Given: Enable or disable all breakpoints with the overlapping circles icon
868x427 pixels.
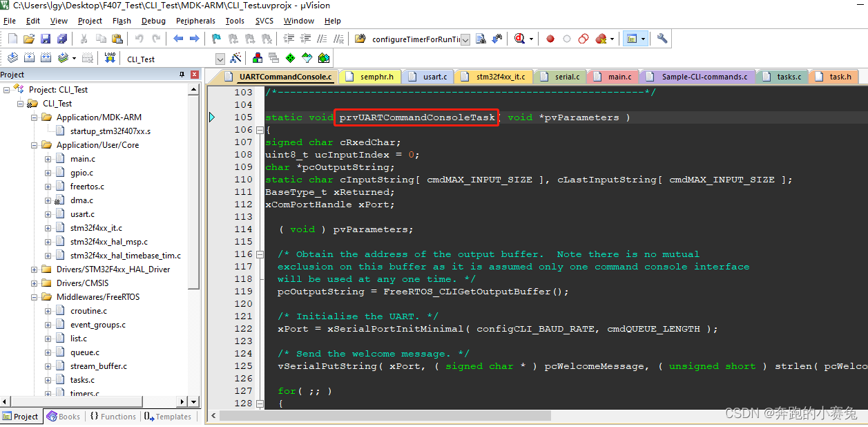Looking at the screenshot, I should click(x=584, y=39).
